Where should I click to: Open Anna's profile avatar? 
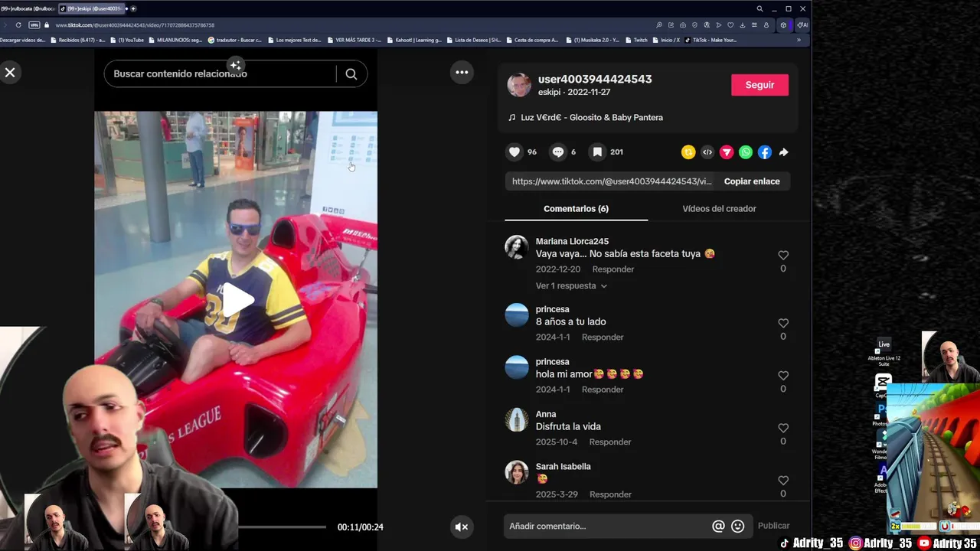point(517,419)
